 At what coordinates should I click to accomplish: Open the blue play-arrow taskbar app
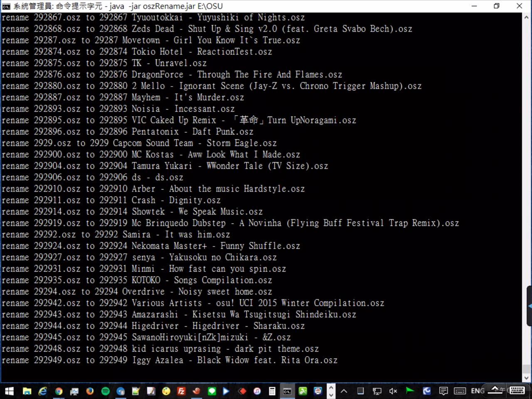(x=226, y=391)
